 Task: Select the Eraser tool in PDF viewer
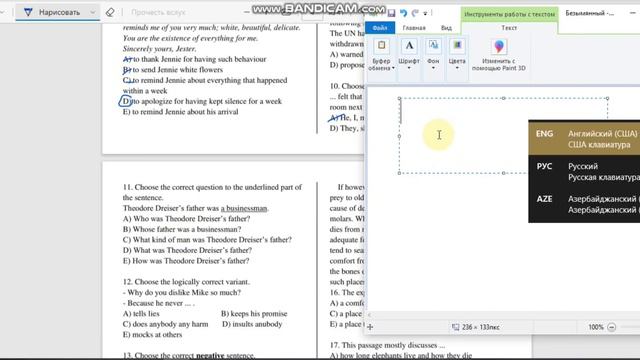[x=110, y=12]
